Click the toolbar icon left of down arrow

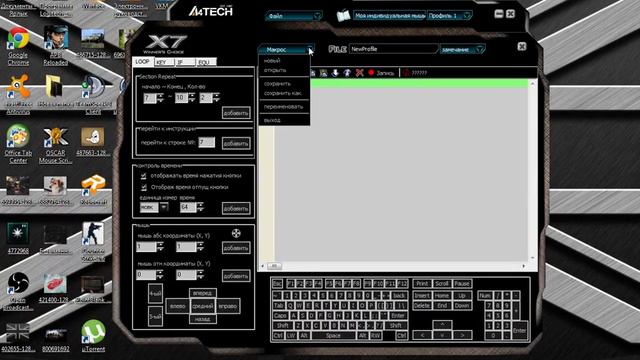coord(323,73)
